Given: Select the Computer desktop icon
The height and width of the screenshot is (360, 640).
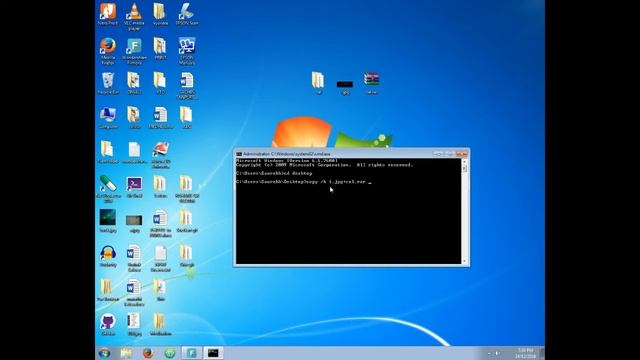Looking at the screenshot, I should pos(108,118).
